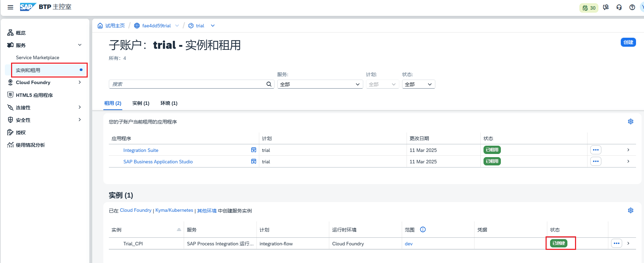Click the info icon next to 范围
This screenshot has height=263, width=644.
click(423, 229)
